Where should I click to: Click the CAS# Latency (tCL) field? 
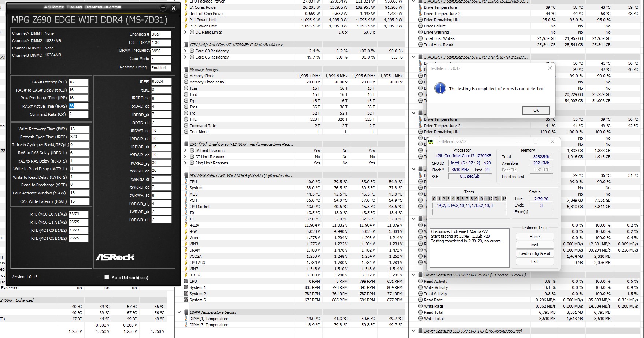[x=78, y=82]
